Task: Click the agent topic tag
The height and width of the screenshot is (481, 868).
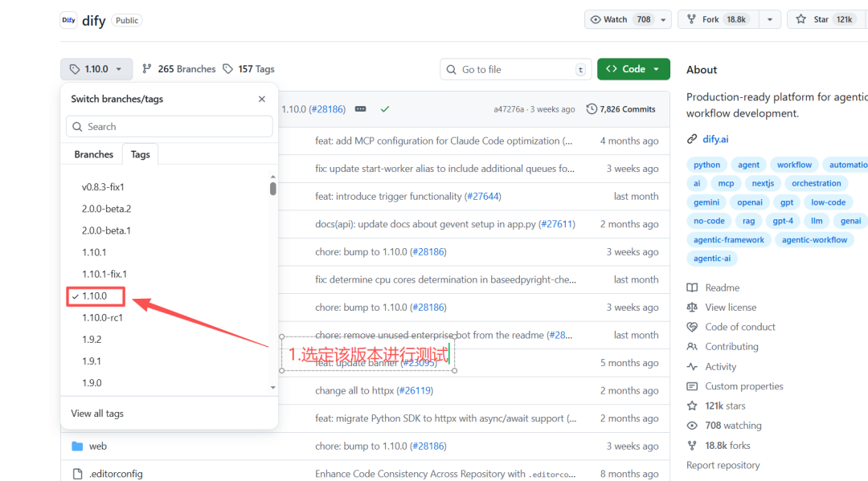Action: pos(748,165)
